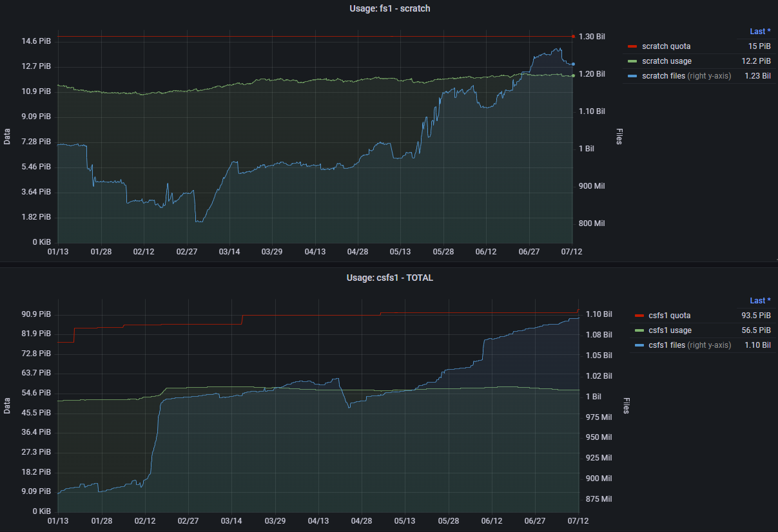Click the '1.23 Bil' value in the scratch legend
The image size is (778, 532).
coord(757,76)
